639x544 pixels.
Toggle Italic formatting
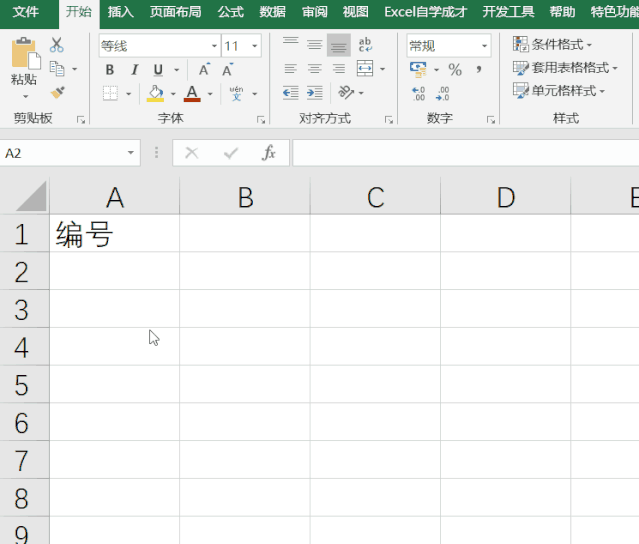(x=134, y=70)
